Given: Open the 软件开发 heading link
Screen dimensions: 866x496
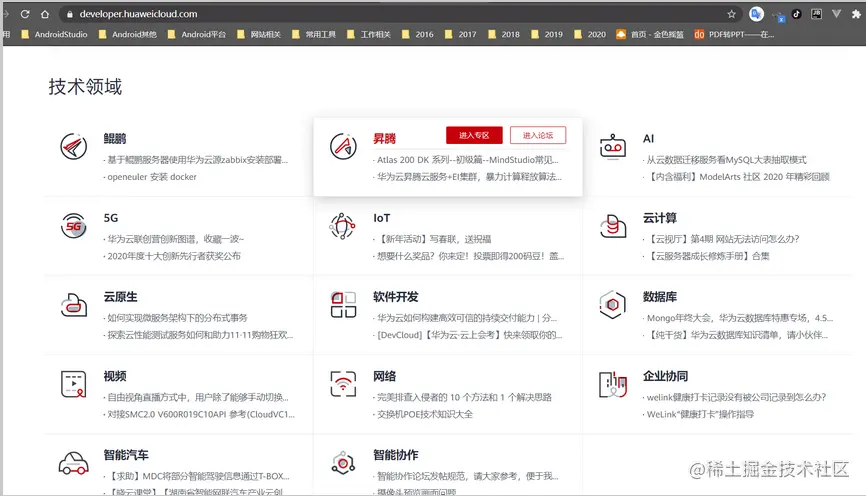Looking at the screenshot, I should click(396, 297).
